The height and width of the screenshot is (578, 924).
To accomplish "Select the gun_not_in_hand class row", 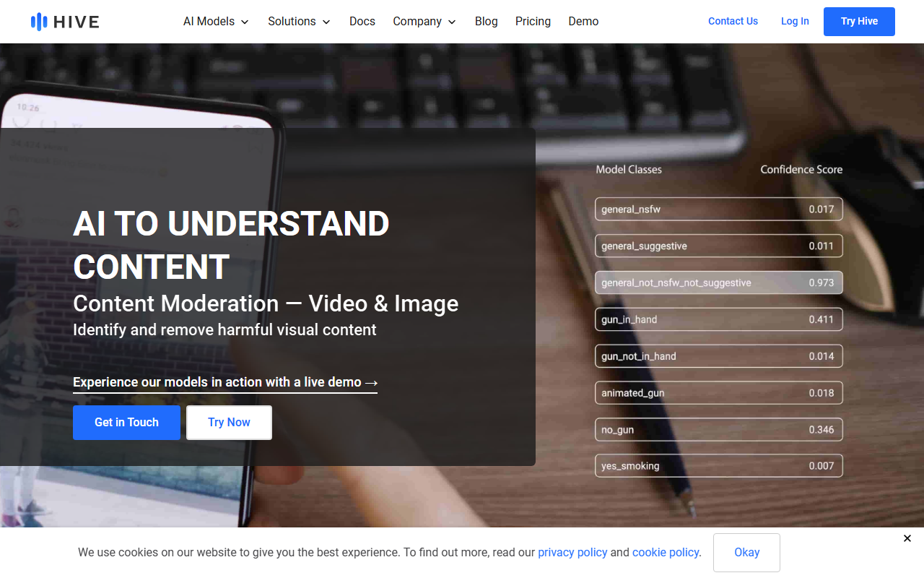I will 719,356.
